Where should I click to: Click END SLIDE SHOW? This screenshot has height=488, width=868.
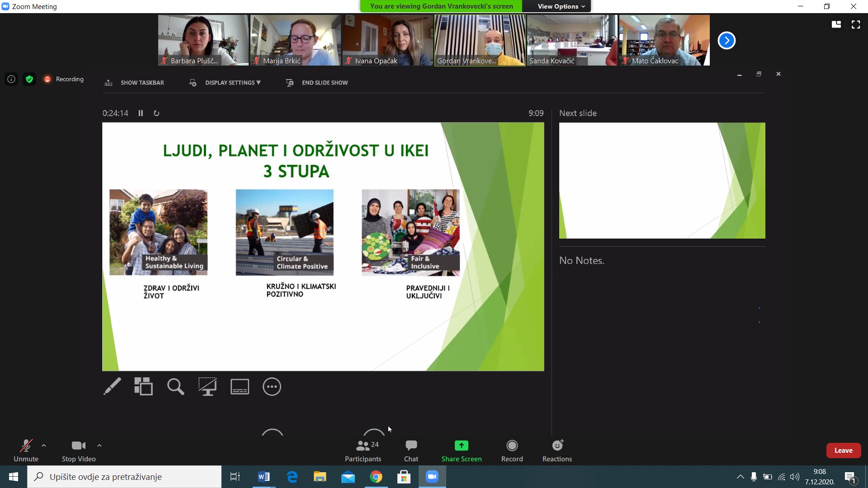[317, 83]
